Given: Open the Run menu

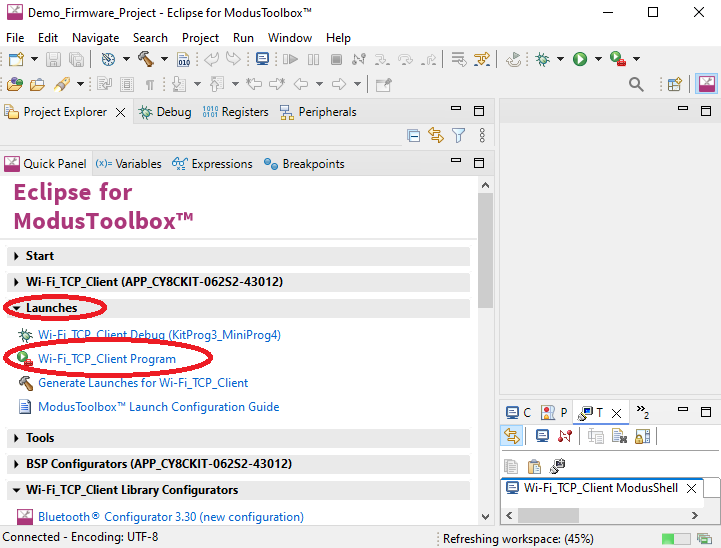Looking at the screenshot, I should pyautogui.click(x=243, y=38).
